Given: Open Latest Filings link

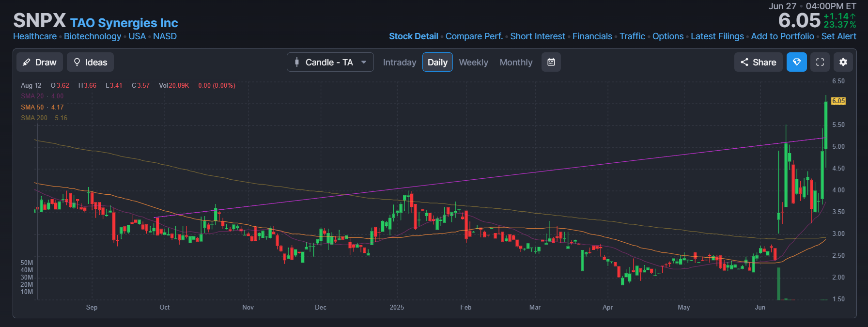Looking at the screenshot, I should click(x=717, y=36).
